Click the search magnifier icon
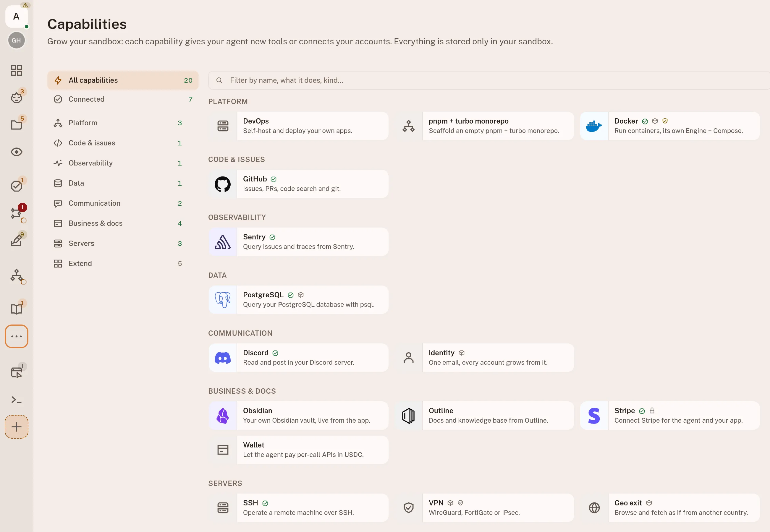This screenshot has width=770, height=532. [x=219, y=80]
